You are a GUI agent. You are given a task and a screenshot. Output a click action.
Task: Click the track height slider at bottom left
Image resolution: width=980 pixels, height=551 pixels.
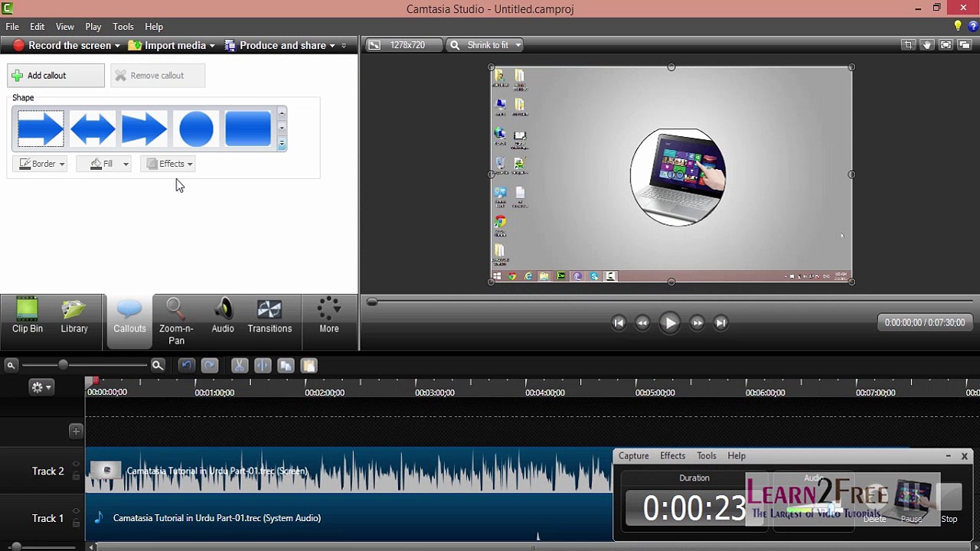coord(16,546)
